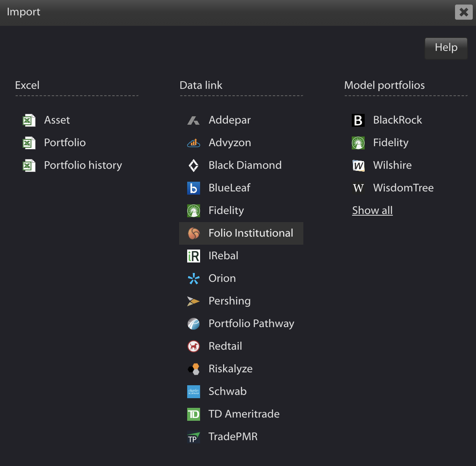The width and height of the screenshot is (476, 466).
Task: Choose IRebal data link label
Action: tap(223, 256)
